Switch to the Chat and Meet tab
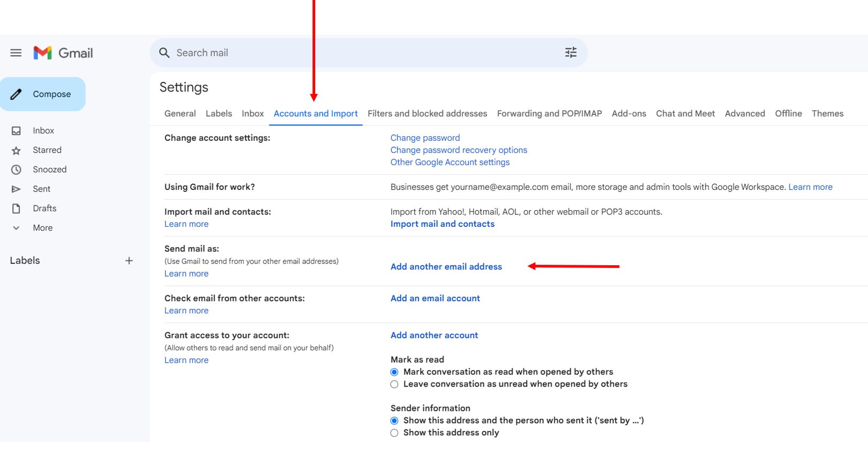 click(686, 113)
